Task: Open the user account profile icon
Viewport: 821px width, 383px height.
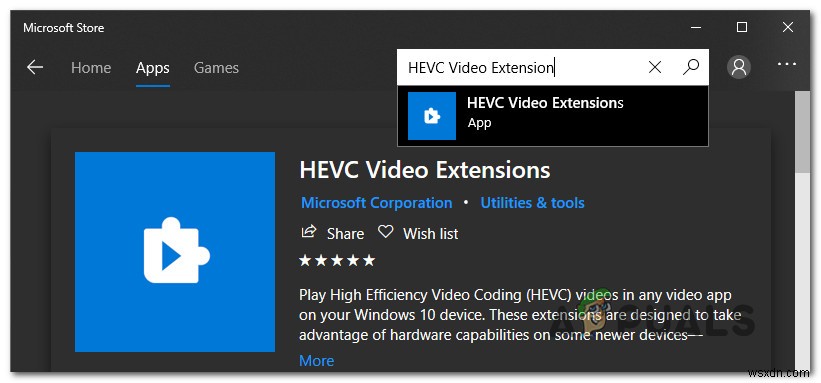Action: (x=739, y=67)
